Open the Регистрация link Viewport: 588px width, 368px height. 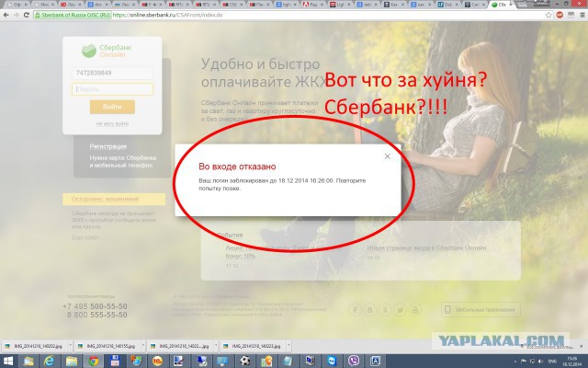[x=108, y=146]
